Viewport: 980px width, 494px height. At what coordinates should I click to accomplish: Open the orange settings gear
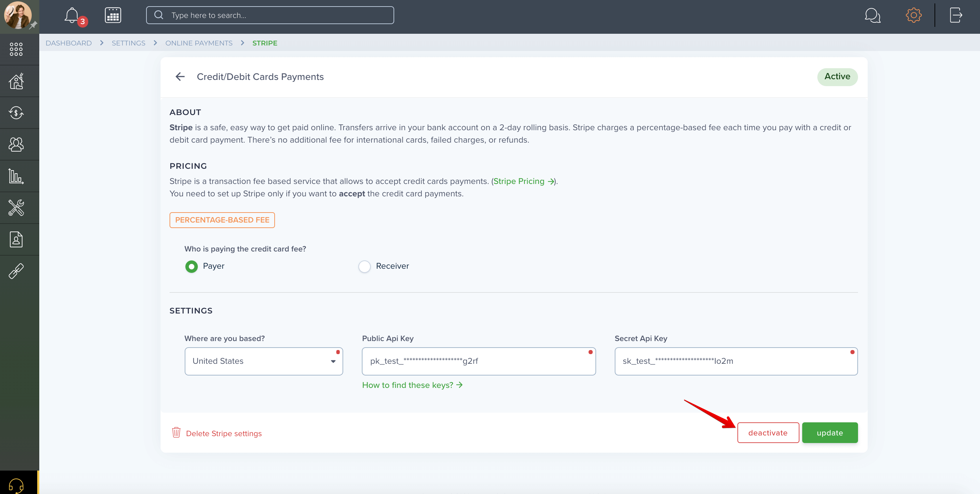click(x=913, y=15)
